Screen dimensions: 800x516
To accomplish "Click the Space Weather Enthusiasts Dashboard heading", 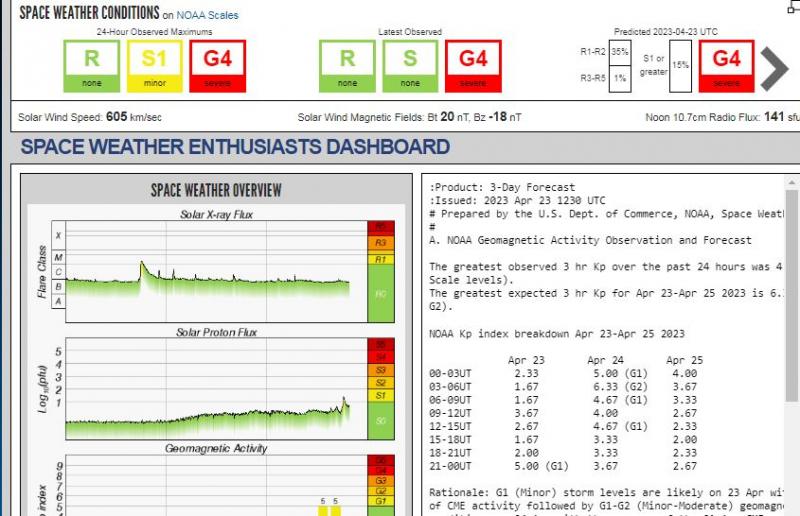I will tap(235, 147).
